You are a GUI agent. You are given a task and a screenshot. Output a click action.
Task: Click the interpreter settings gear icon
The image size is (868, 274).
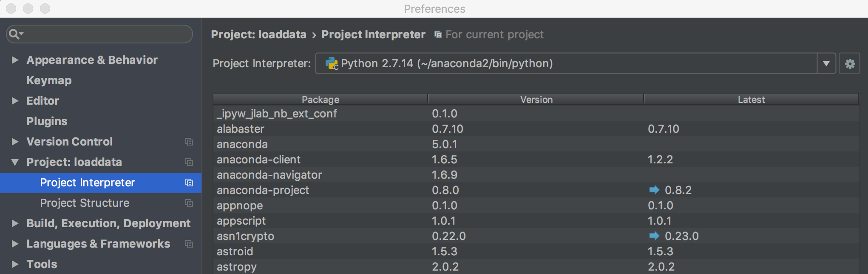point(850,64)
